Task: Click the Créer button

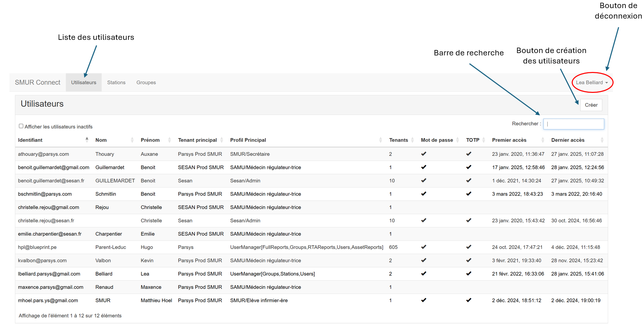Action: pyautogui.click(x=591, y=105)
